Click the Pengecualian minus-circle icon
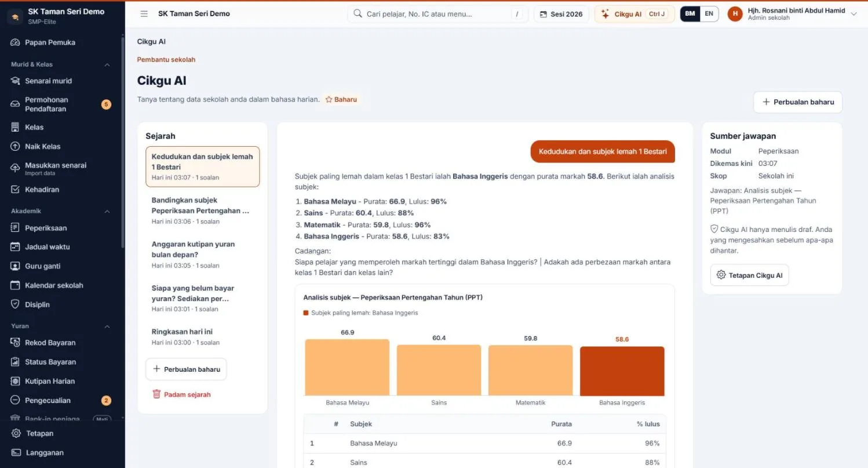The image size is (868, 468). pos(16,400)
